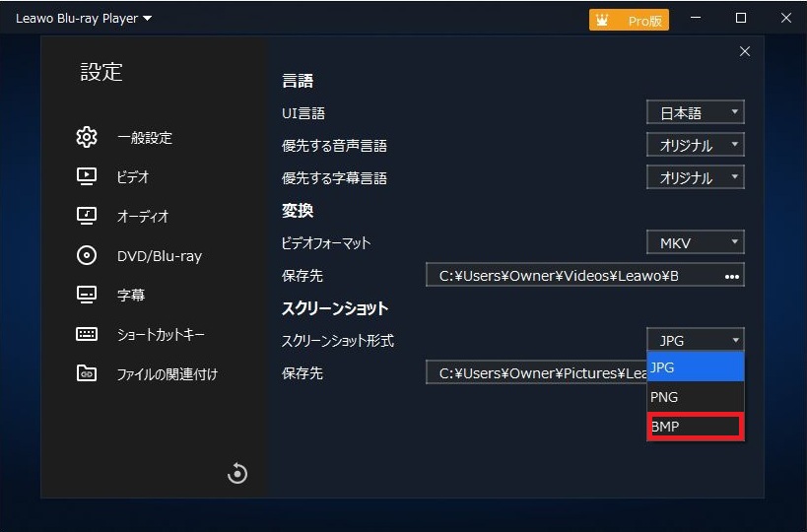
Task: Expand the preferred audio language dropdown
Action: pos(695,145)
